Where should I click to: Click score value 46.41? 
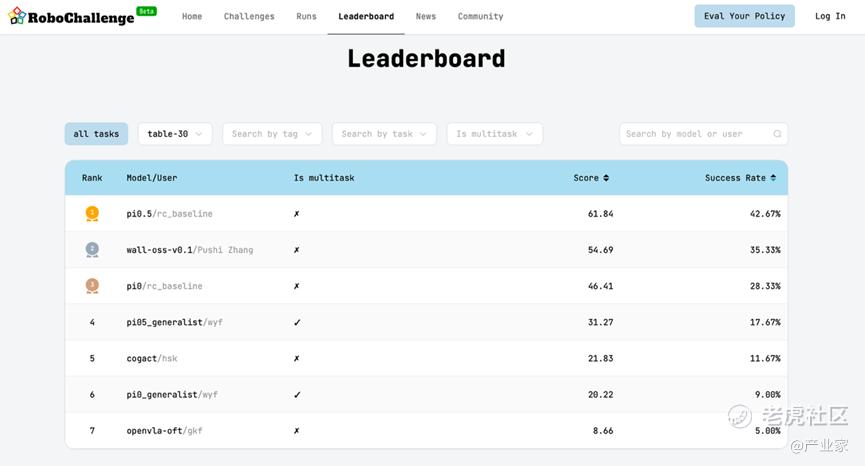pyautogui.click(x=600, y=286)
